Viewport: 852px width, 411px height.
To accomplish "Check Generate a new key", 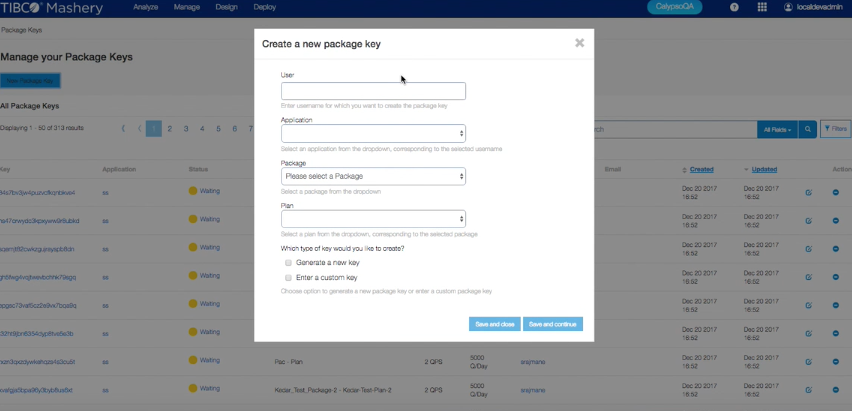I will tap(289, 263).
